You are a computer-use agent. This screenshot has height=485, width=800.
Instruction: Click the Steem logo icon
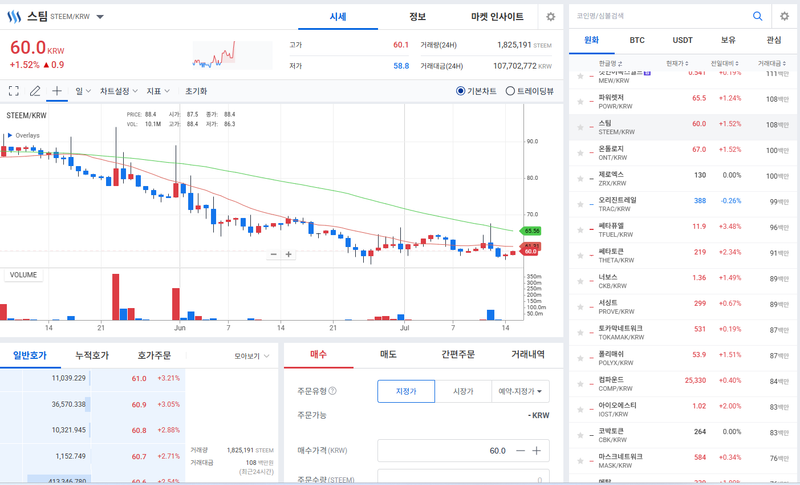[14, 17]
